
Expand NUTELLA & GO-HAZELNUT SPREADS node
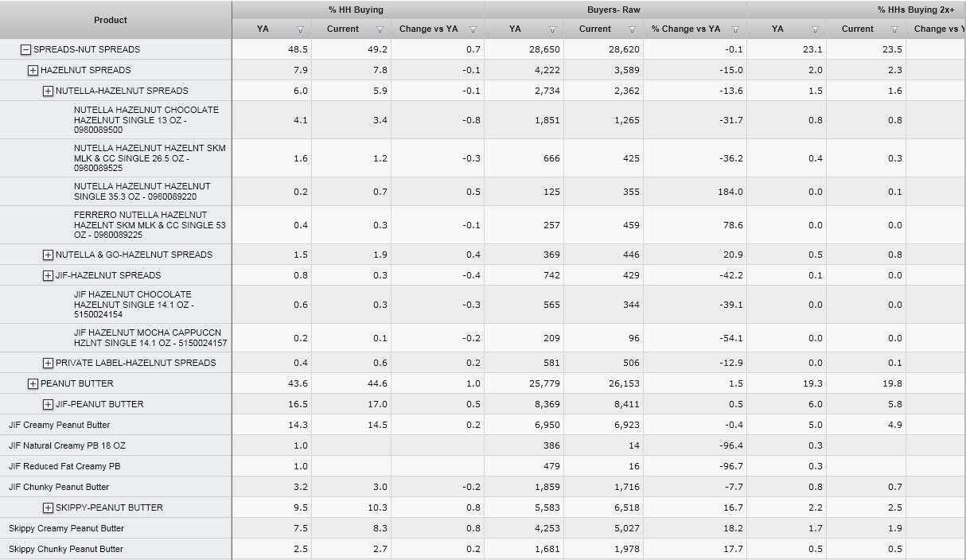(x=48, y=255)
